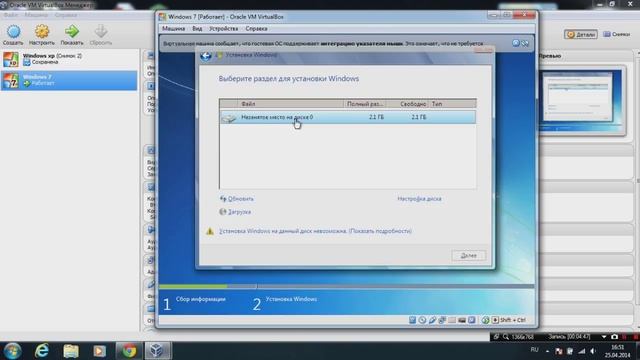
Task: Click the USB devices status icon
Action: point(432,320)
